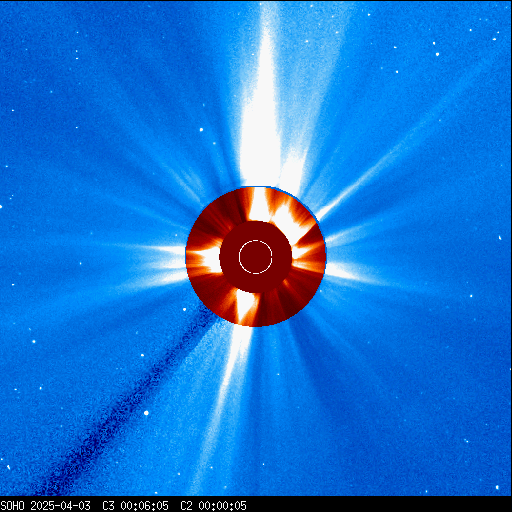Click the bright star near the top right corner
Image resolution: width=512 pixels, height=512 pixels.
coord(437,54)
